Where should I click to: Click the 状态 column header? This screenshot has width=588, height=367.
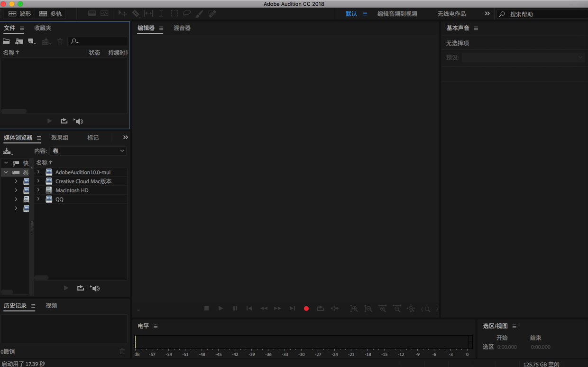94,53
